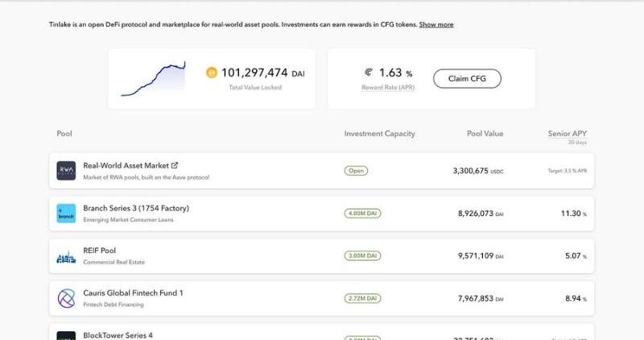Open the REIF Pool row
644x340 pixels.
[100, 251]
